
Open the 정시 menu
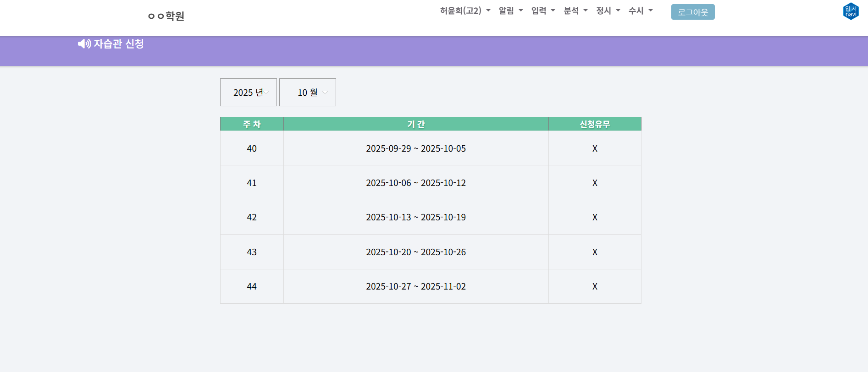pos(608,11)
